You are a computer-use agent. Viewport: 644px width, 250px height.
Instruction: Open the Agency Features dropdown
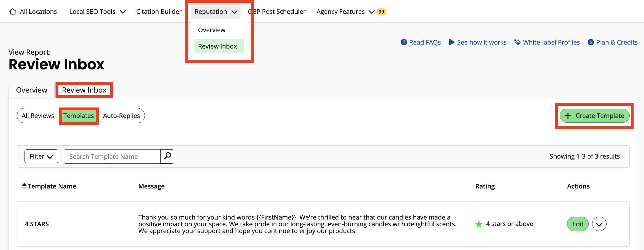coord(345,12)
